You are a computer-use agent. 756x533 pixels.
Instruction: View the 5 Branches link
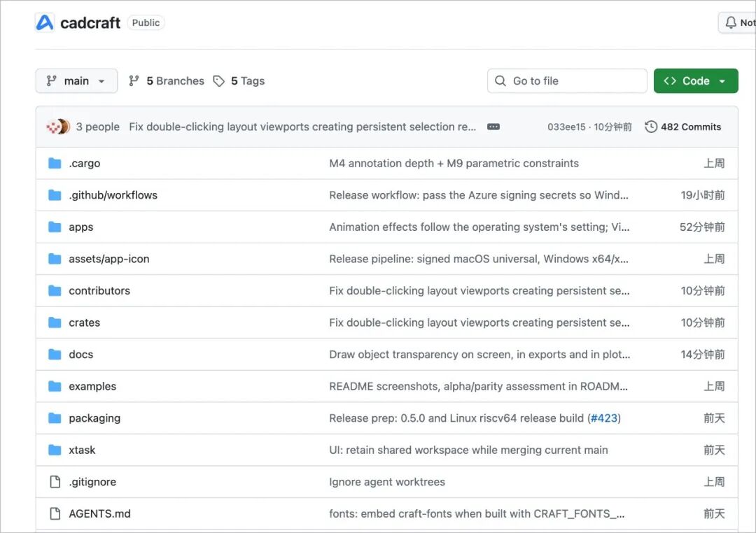pos(167,81)
